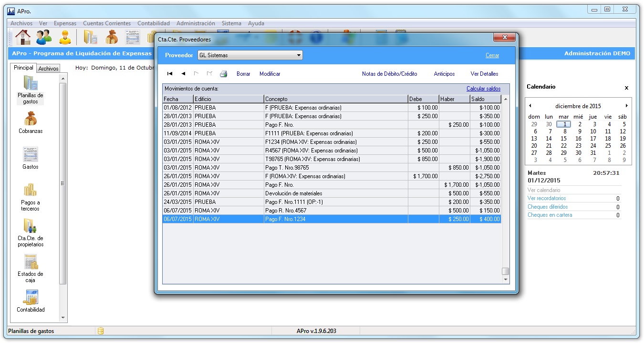644x343 pixels.
Task: Go to previous record arrow
Action: [x=183, y=74]
